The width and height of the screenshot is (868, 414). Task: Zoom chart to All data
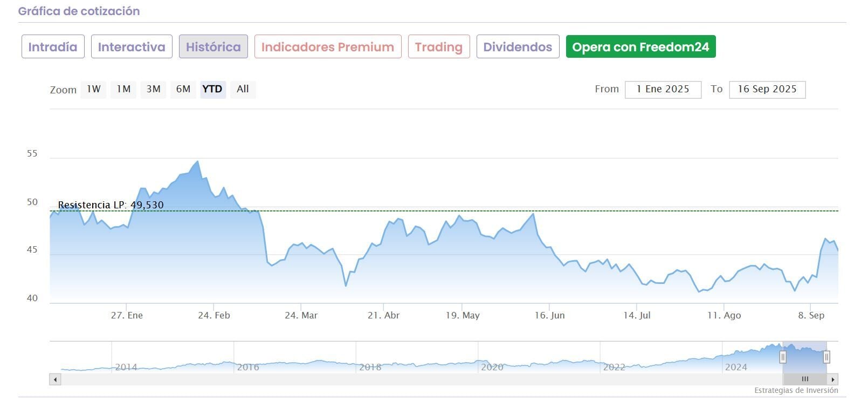click(x=243, y=89)
